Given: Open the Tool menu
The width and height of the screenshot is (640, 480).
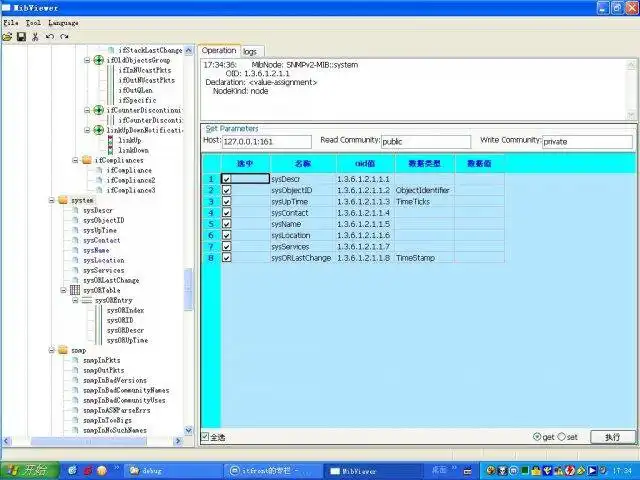Looking at the screenshot, I should pos(33,23).
